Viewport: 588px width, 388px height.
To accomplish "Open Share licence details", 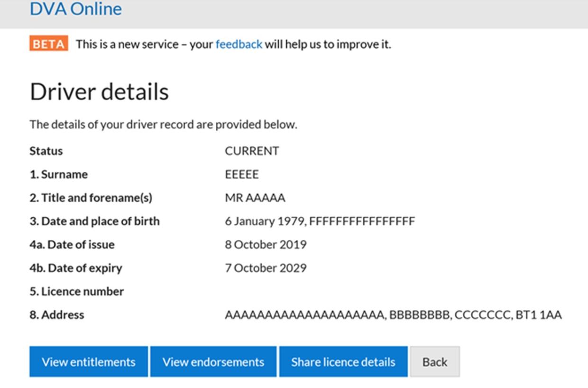I will pos(343,361).
